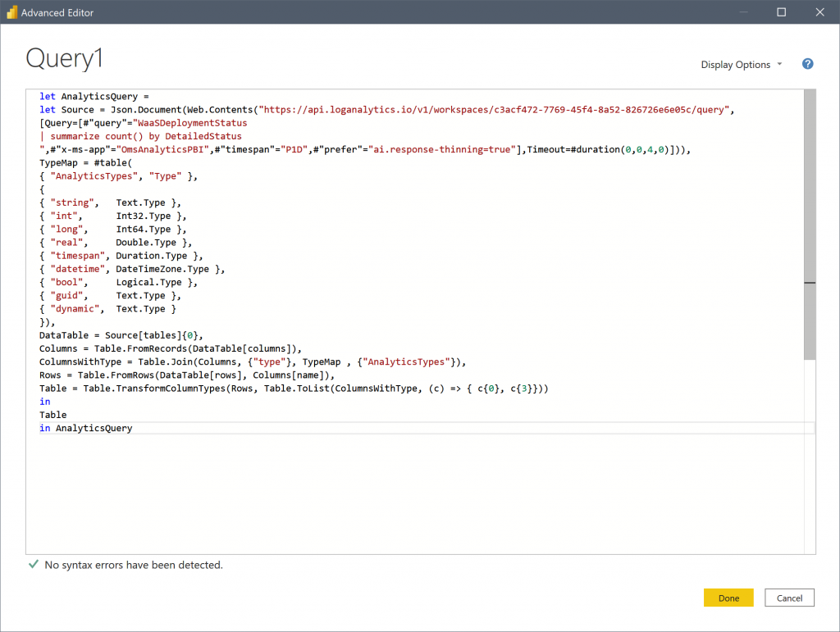
Task: Click the "int" Int32.Type line
Action: coord(112,216)
